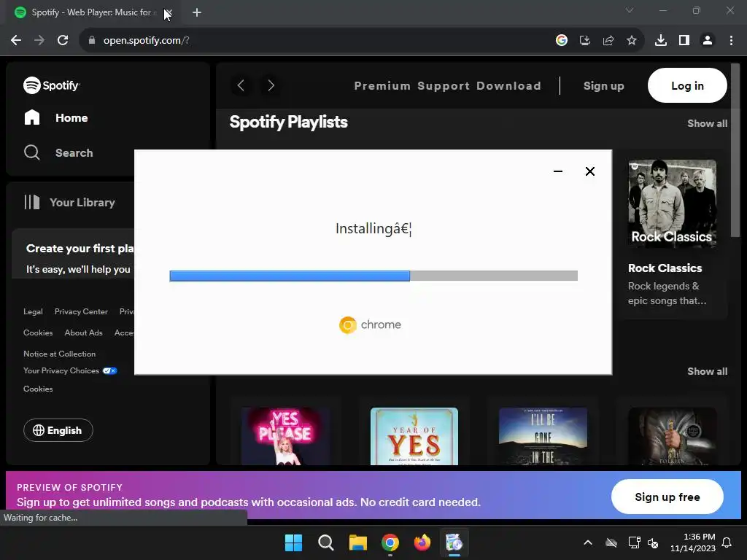Navigate forward with Spotify right chevron
The width and height of the screenshot is (747, 560).
[271, 86]
